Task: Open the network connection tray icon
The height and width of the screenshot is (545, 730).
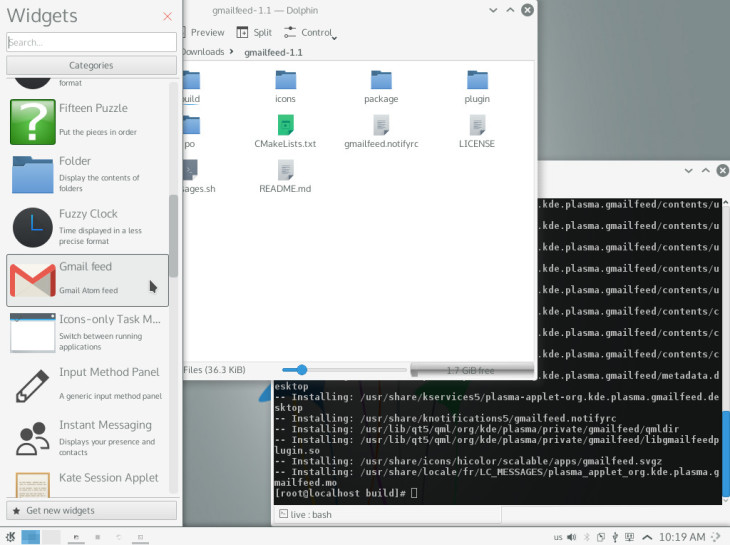Action: tap(629, 537)
